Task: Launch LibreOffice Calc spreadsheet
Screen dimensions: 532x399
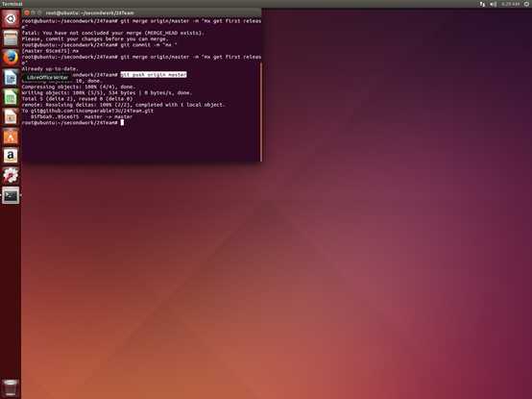Action: coord(11,97)
